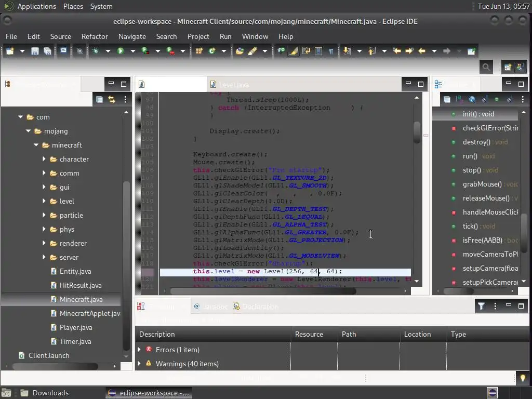Screen dimensions: 532x399
Task: Open the Source menu
Action: point(61,36)
